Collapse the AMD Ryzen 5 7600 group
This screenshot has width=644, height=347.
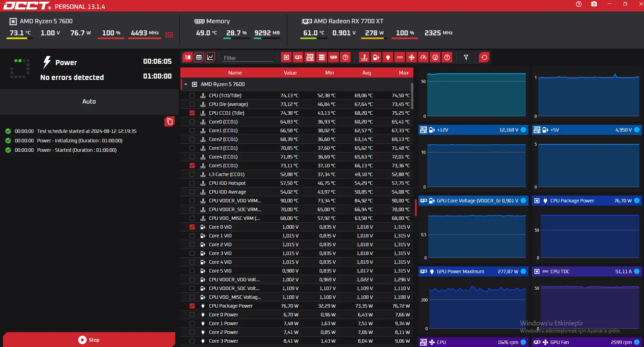186,84
